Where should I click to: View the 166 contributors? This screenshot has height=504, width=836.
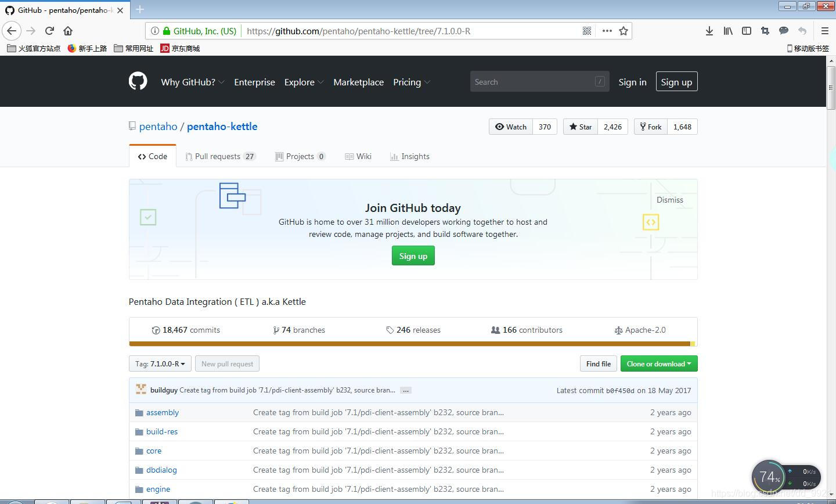click(x=527, y=330)
